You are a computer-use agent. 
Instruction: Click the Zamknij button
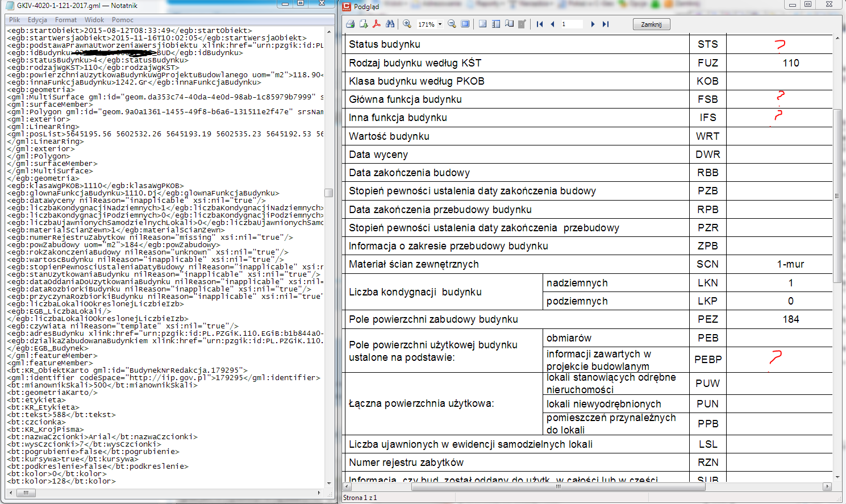click(x=651, y=24)
